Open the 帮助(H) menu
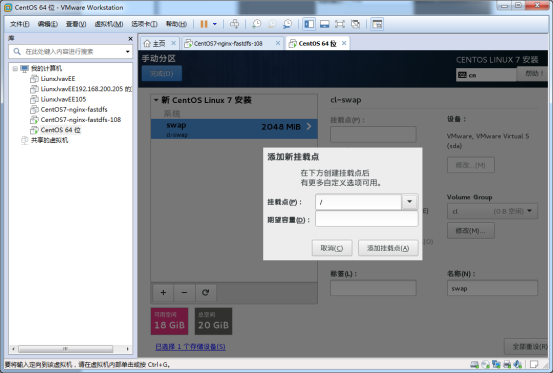Viewport: 553px width, 373px height. click(176, 24)
